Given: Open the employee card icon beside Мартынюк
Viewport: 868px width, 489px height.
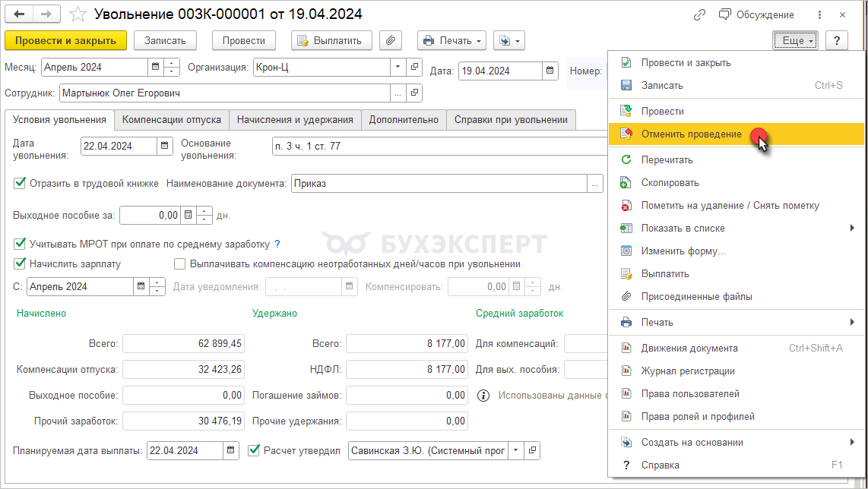Looking at the screenshot, I should coord(414,93).
